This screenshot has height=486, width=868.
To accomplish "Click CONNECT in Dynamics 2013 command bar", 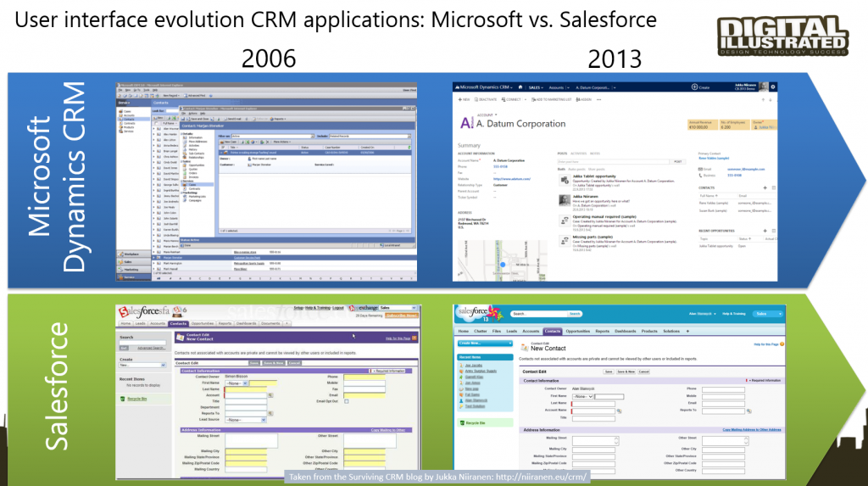I will click(x=511, y=99).
